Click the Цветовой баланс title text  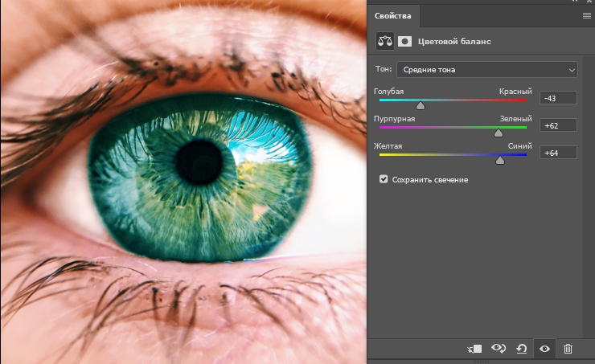pos(454,41)
